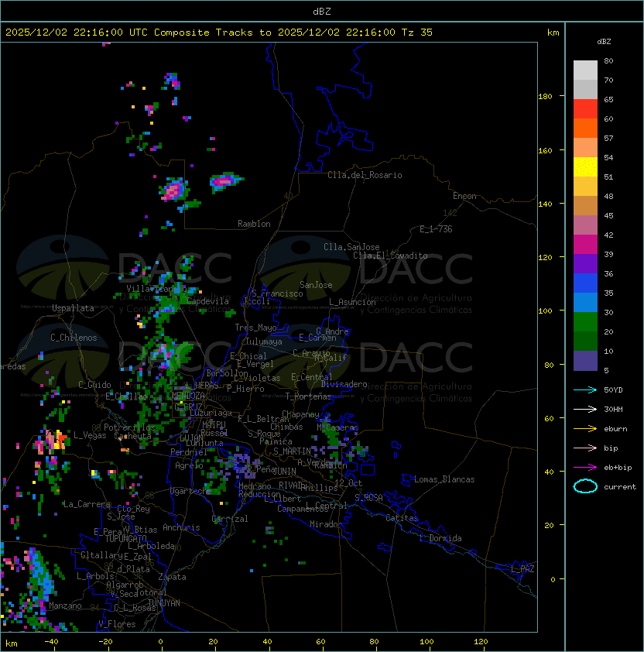Pick the purple swatch between 39 and 36 dBZ
Screen dimensions: 644x652
585,263
